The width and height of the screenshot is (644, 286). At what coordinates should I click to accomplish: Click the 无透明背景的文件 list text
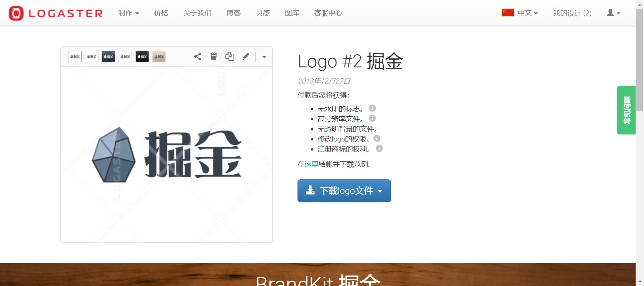[347, 129]
